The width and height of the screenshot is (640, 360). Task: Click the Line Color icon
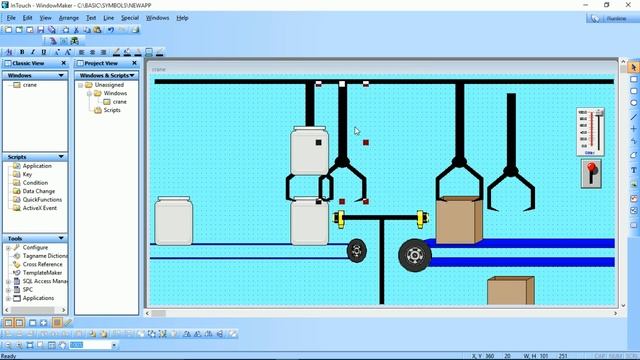pos(116,52)
